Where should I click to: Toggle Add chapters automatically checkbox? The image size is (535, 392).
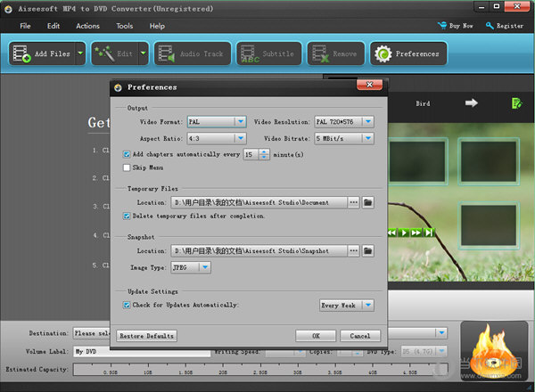tap(127, 154)
